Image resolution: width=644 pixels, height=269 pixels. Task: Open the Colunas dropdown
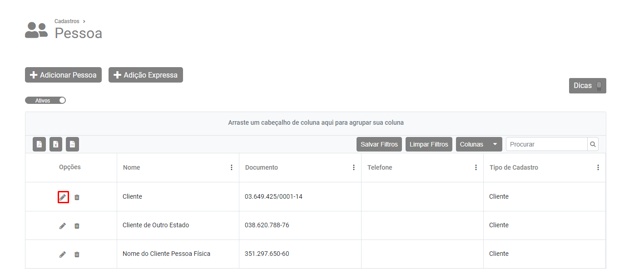(479, 144)
